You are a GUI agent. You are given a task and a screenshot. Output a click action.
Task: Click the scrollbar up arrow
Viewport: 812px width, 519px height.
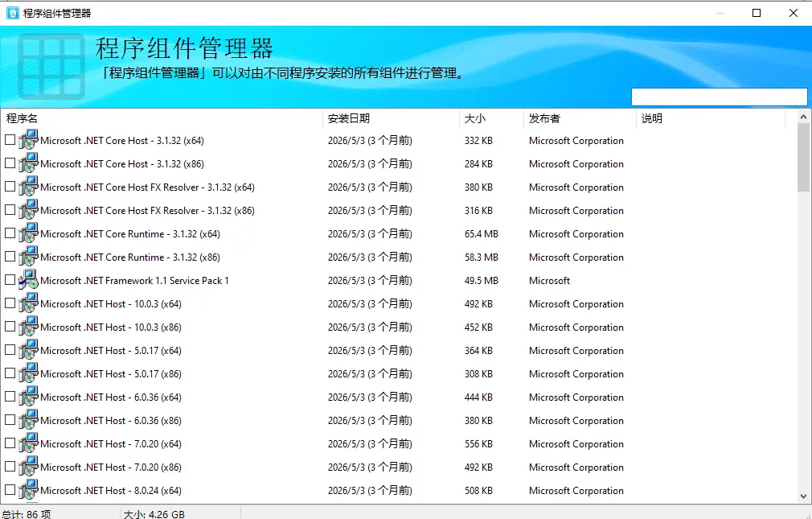pos(803,117)
